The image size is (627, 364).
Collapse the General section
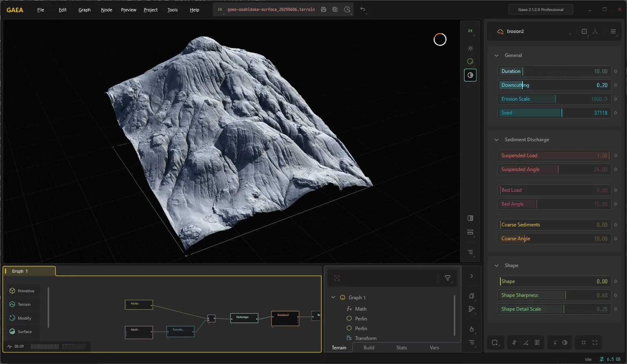click(x=496, y=55)
